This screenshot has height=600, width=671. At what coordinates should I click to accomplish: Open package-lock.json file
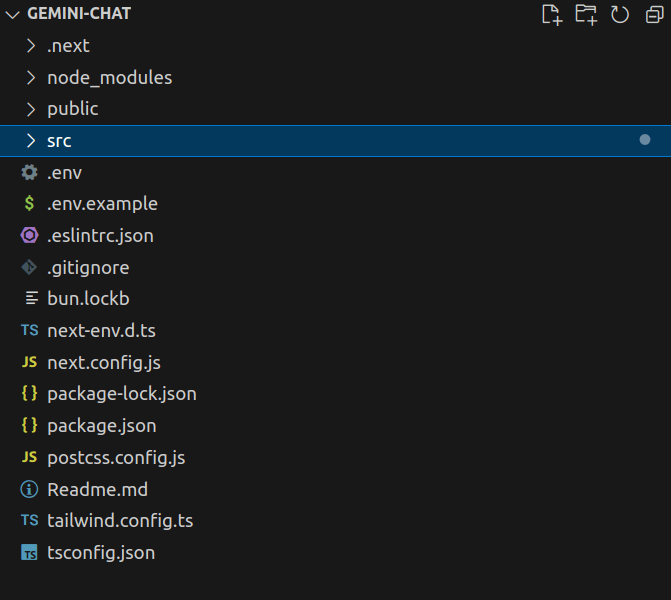pyautogui.click(x=122, y=394)
